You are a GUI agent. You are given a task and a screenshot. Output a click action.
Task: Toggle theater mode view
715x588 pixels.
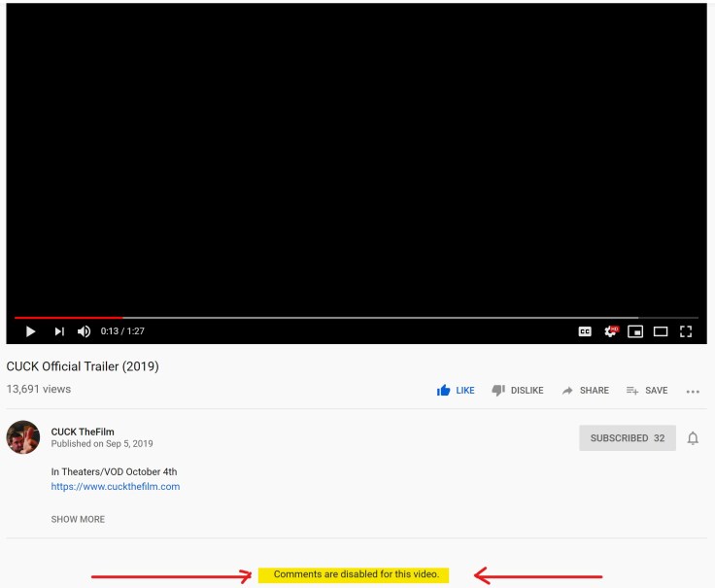(661, 331)
